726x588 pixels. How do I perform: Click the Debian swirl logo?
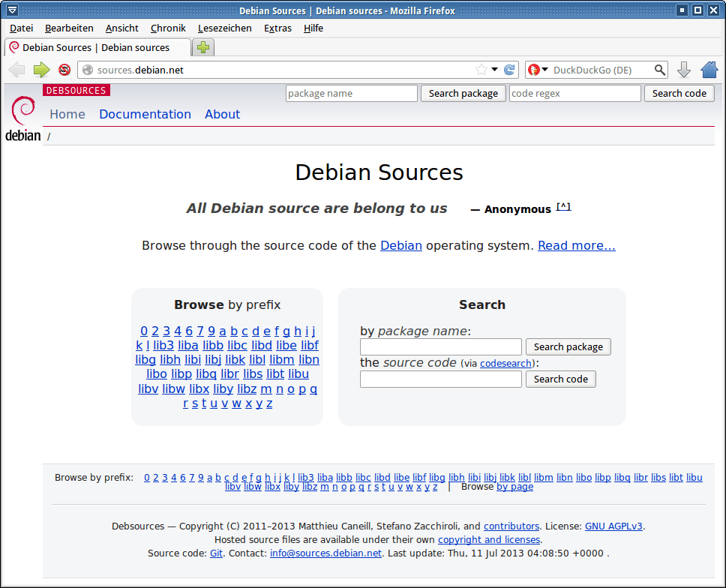tap(23, 111)
